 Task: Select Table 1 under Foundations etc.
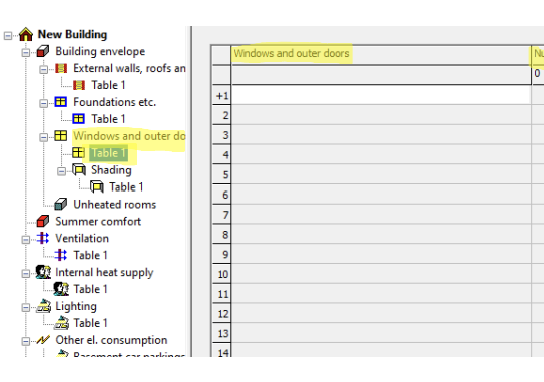[108, 119]
